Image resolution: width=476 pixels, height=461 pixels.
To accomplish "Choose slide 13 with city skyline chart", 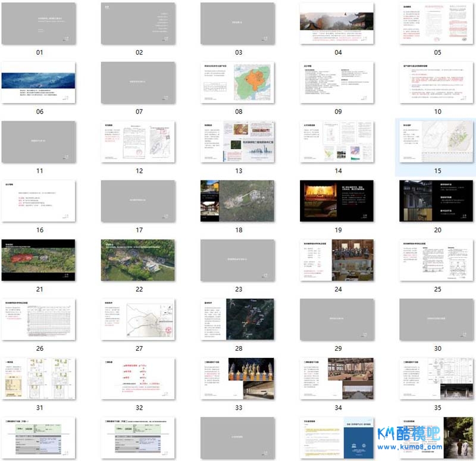I will coord(237,142).
